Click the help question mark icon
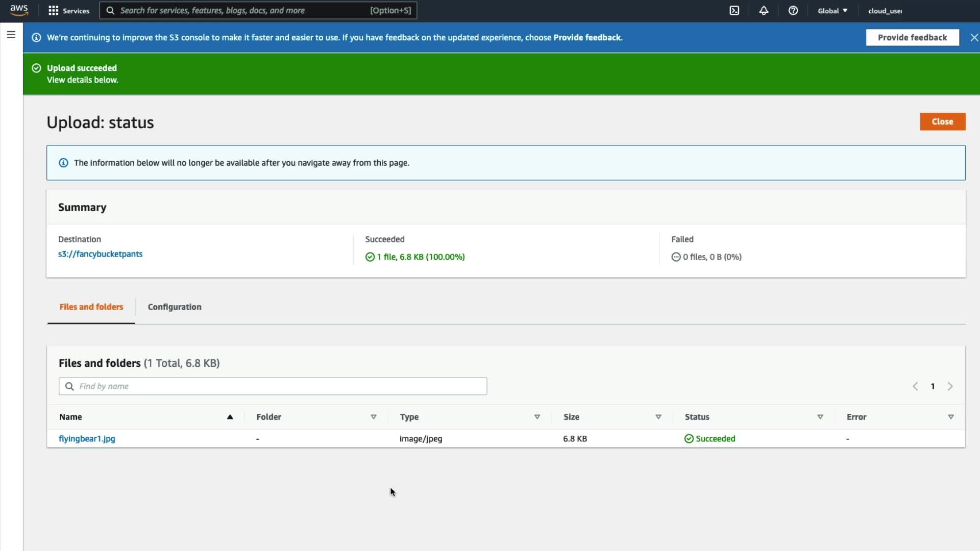 point(793,11)
